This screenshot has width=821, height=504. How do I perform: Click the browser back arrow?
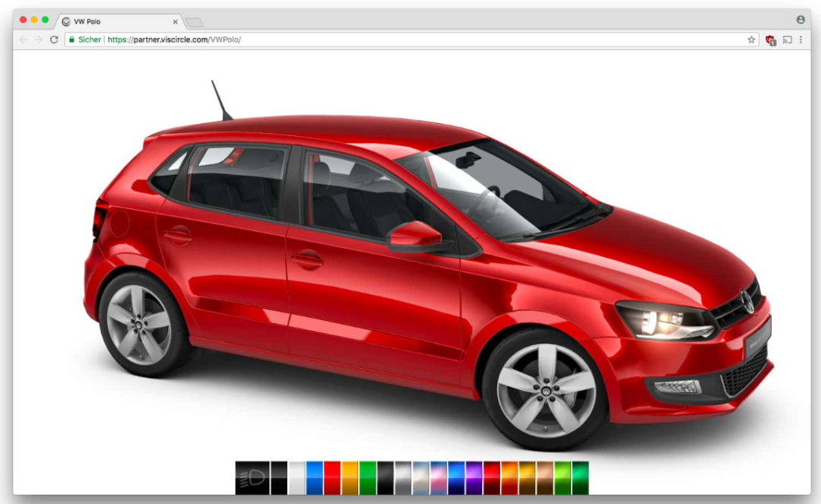coord(23,40)
